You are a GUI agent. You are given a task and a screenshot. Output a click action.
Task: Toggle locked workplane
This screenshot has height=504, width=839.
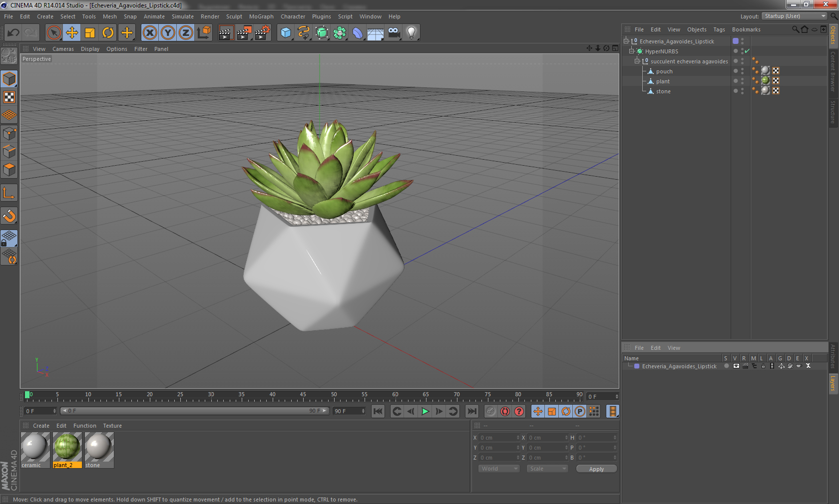click(x=9, y=239)
